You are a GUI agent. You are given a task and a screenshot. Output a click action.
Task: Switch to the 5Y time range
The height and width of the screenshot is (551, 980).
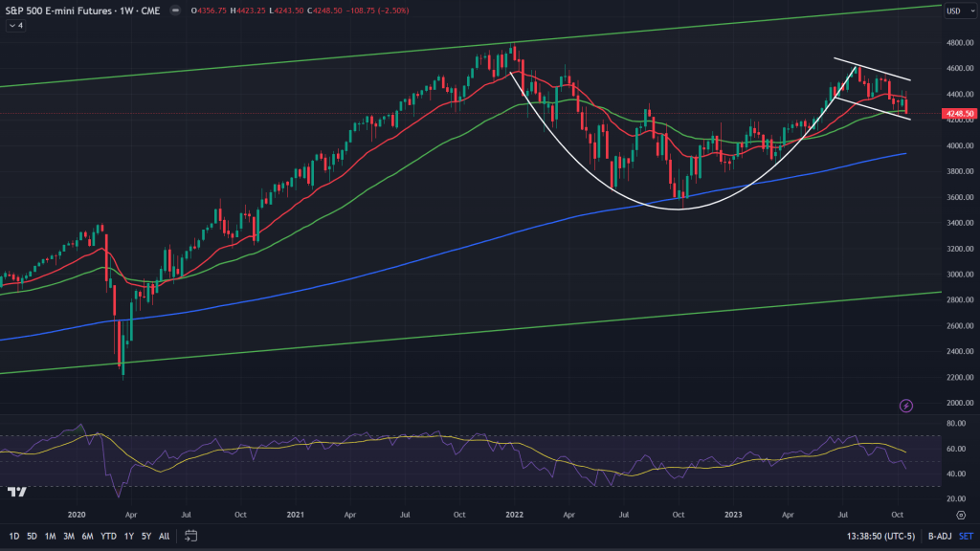click(145, 536)
